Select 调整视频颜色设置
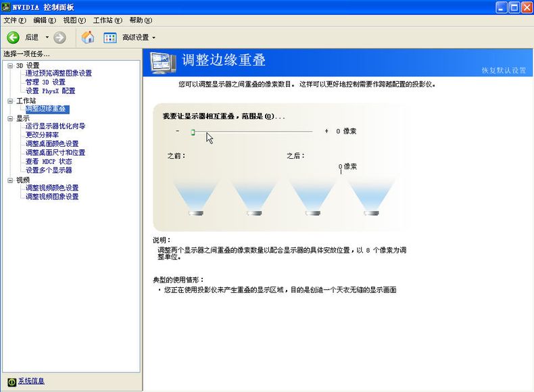This screenshot has height=392, width=534. (x=52, y=188)
